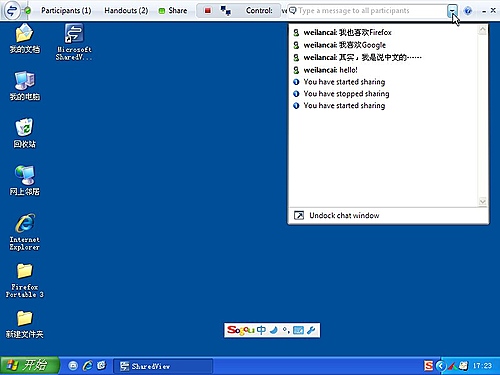The height and width of the screenshot is (375, 500).
Task: Select the weilancai hello! message
Action: 325,70
